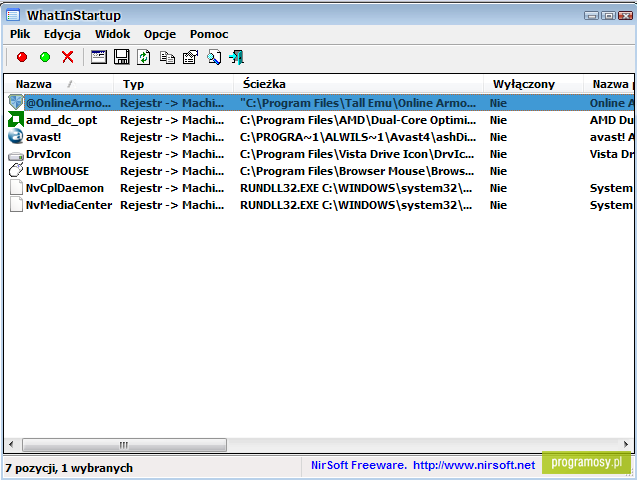Select the LWBMOUSE entry

coord(57,171)
